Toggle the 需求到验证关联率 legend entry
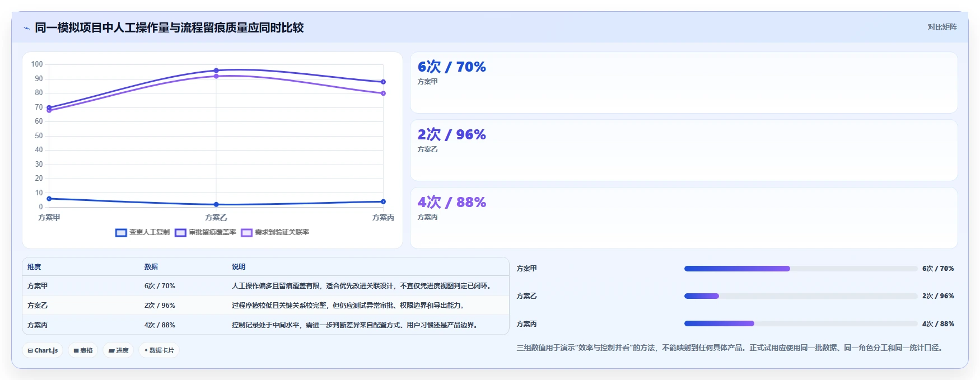 point(274,232)
